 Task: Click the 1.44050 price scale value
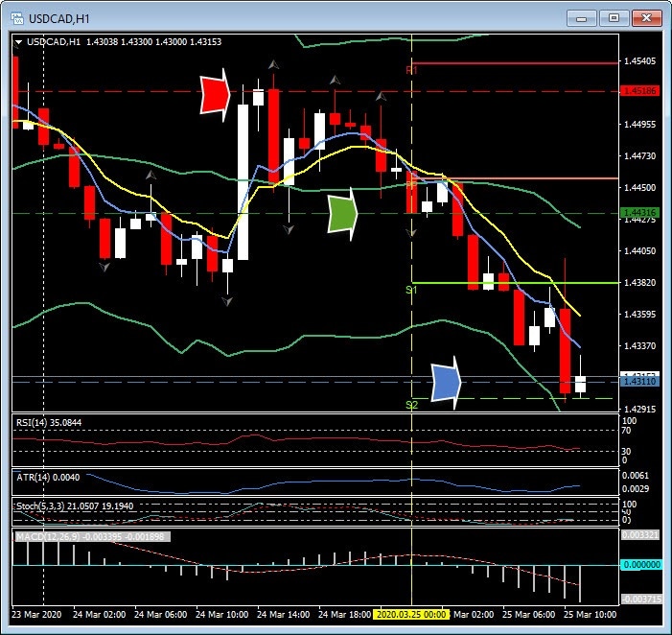pos(639,250)
